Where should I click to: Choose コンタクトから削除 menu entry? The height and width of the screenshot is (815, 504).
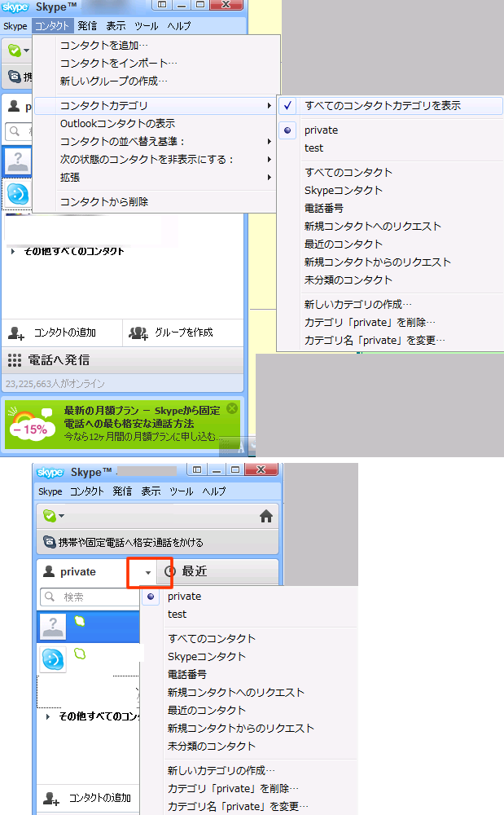[x=103, y=201]
